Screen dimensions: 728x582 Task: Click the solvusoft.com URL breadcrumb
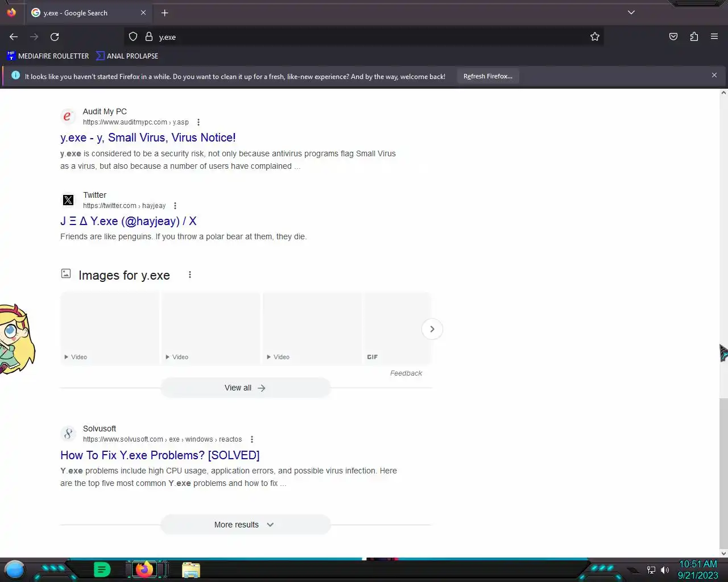[163, 439]
